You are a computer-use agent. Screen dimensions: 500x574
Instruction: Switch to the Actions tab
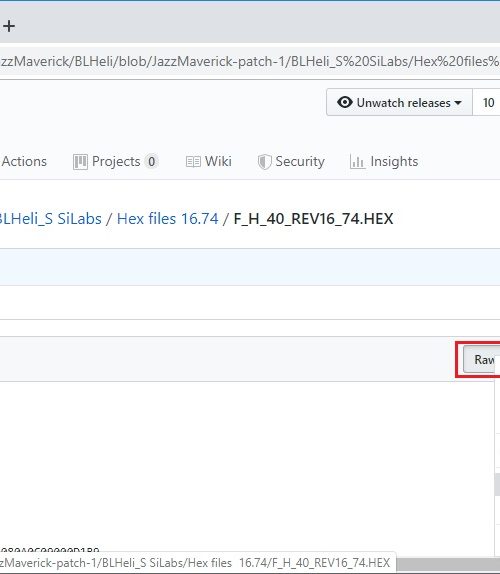pyautogui.click(x=24, y=161)
